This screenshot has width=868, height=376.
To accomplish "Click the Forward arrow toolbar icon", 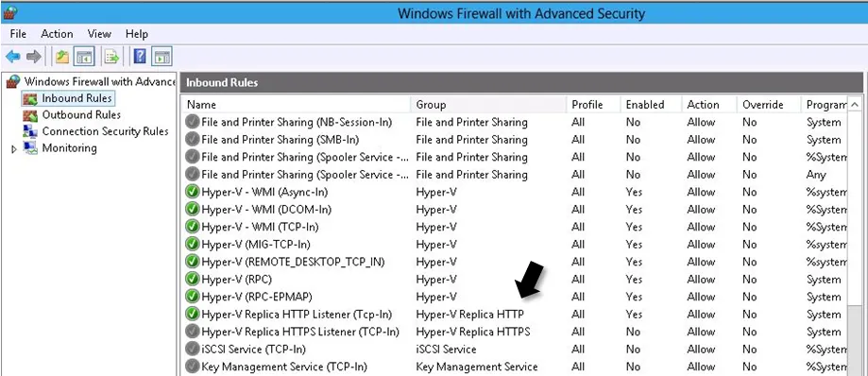I will point(34,56).
